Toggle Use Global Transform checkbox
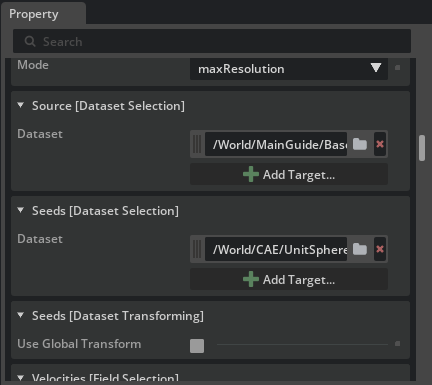Screen dimensions: 432x385 pos(197,346)
